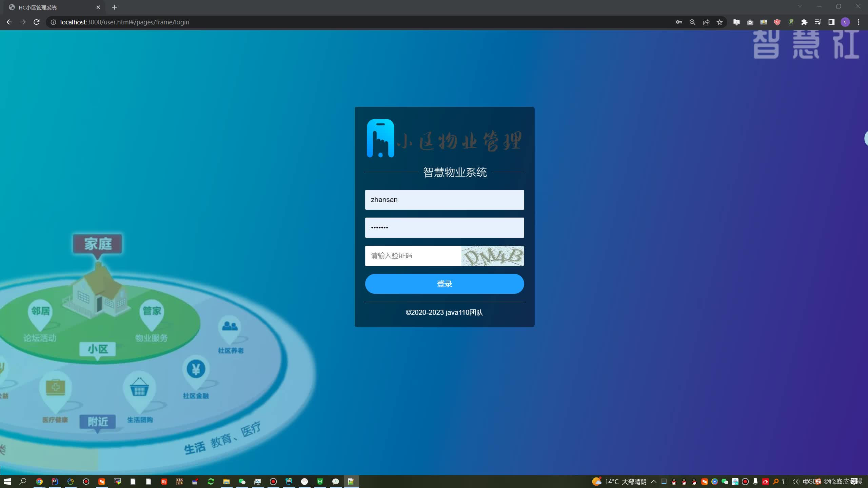Click the saved passwords key icon
Image resolution: width=868 pixels, height=488 pixels.
coord(679,22)
